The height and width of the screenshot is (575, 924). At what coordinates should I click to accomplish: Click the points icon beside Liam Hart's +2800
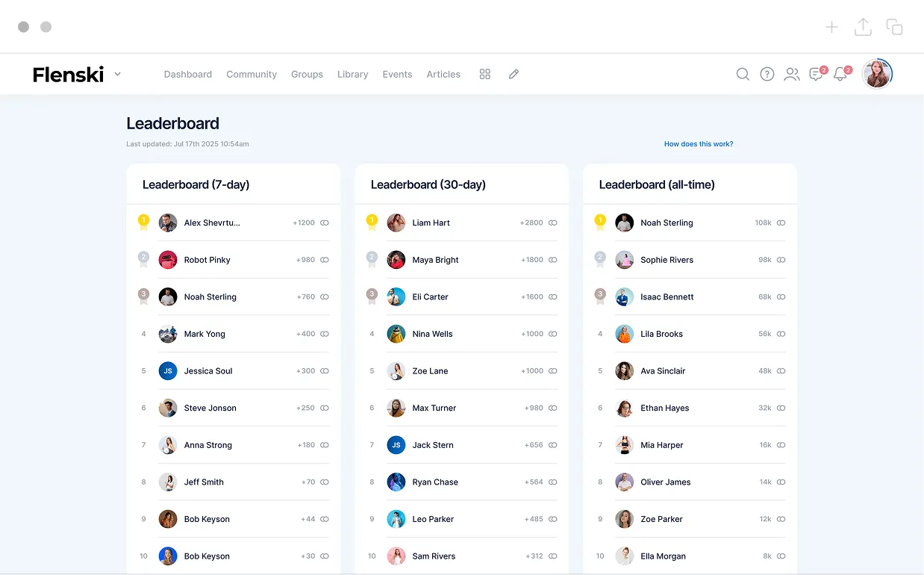coord(553,223)
